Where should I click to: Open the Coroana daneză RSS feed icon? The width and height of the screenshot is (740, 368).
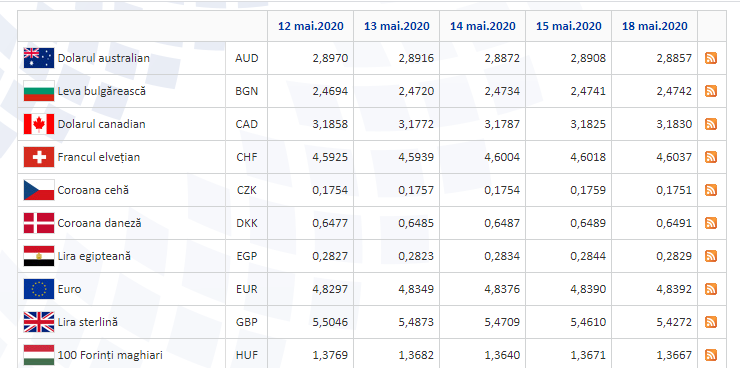[x=711, y=223]
